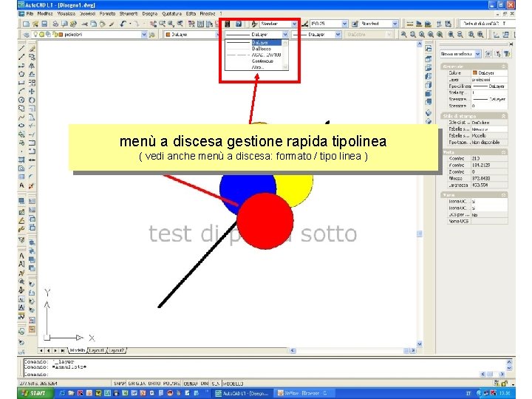
Task: Click the command line input field
Action: tap(251, 374)
